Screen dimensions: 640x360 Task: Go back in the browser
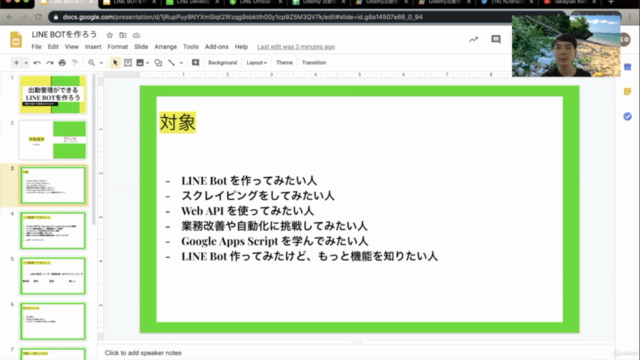click(x=10, y=17)
